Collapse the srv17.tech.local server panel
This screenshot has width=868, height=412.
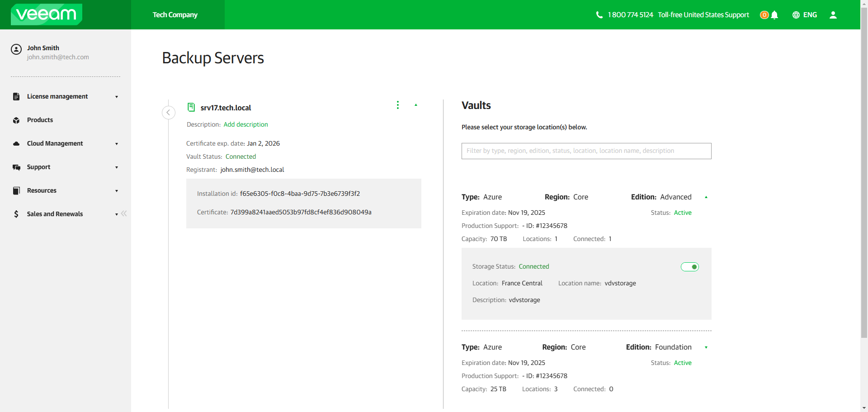(x=416, y=105)
